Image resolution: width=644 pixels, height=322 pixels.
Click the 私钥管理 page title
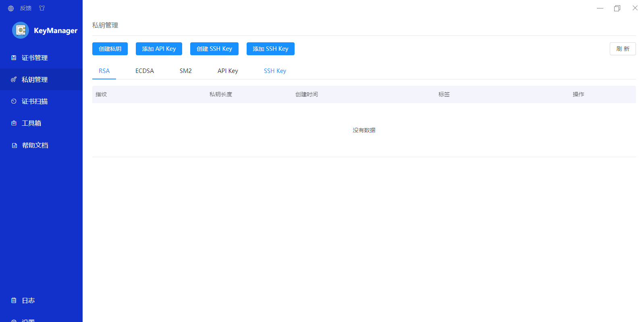105,25
